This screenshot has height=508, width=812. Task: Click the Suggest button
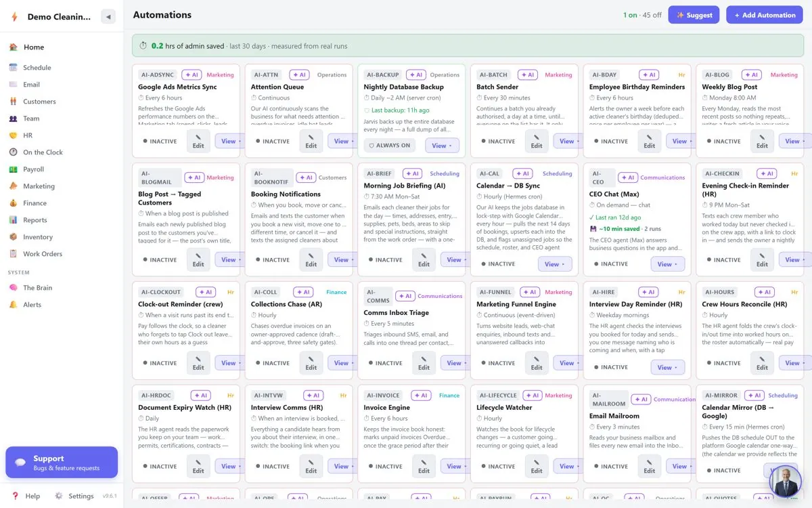click(x=694, y=15)
